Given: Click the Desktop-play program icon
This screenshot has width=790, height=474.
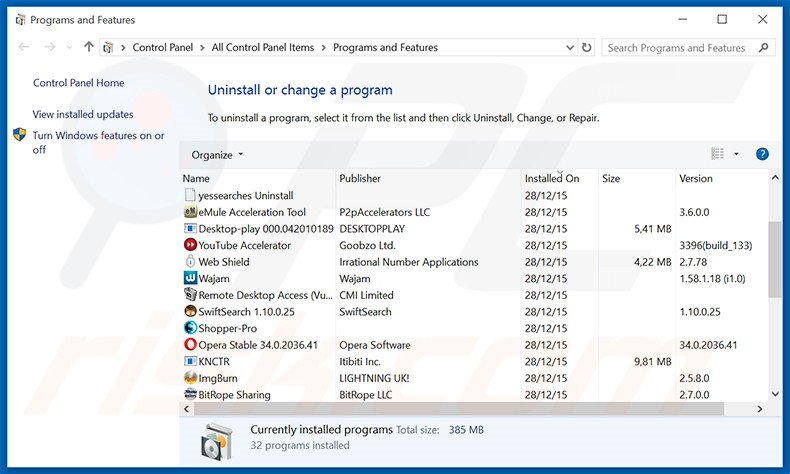Looking at the screenshot, I should coord(190,228).
